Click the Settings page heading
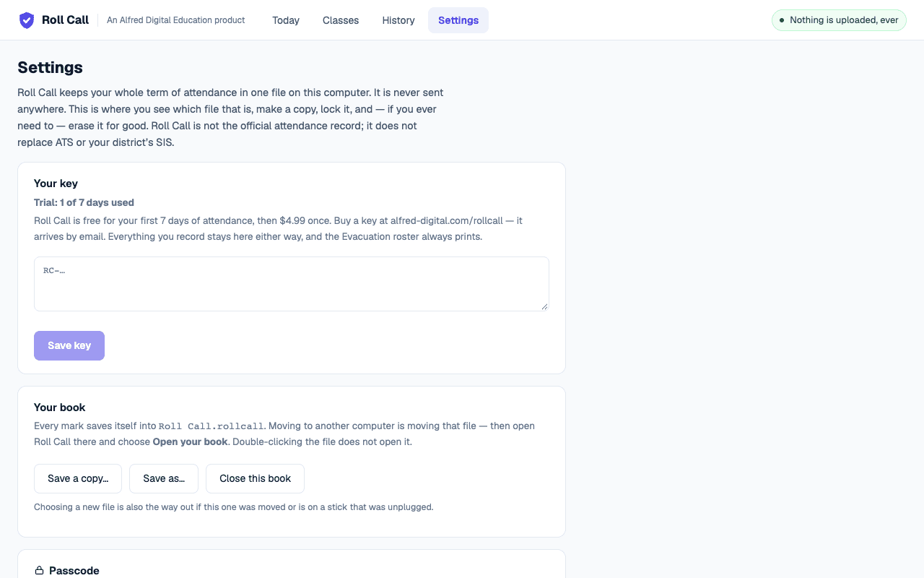924x578 pixels. pyautogui.click(x=50, y=67)
